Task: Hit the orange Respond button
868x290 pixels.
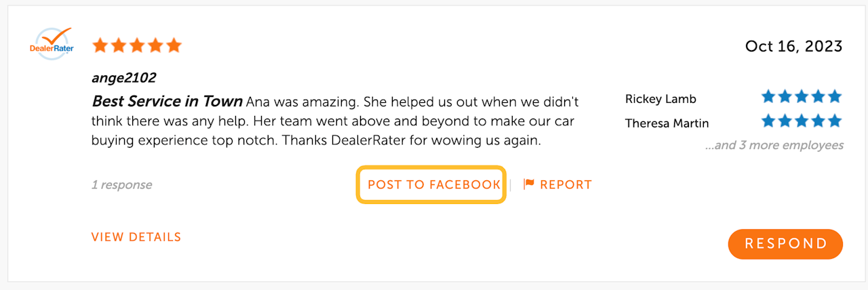Action: [x=785, y=244]
